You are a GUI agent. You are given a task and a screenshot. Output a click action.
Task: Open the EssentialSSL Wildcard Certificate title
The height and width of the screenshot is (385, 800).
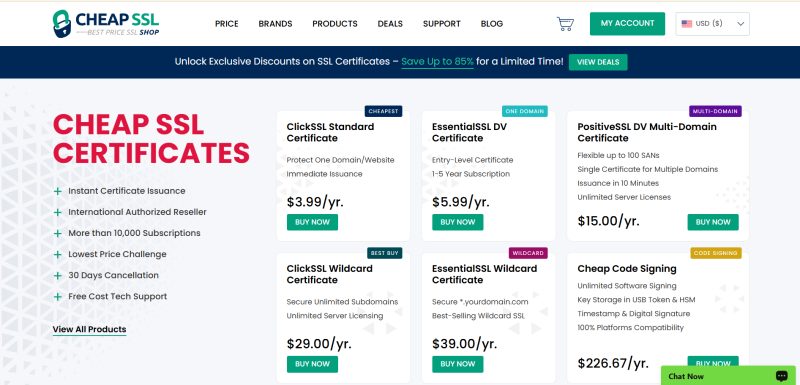click(484, 274)
